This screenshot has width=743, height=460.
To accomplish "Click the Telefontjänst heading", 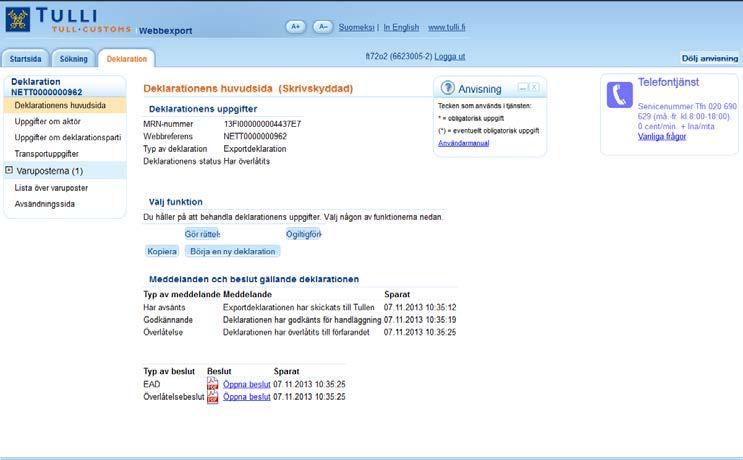I will pos(668,82).
